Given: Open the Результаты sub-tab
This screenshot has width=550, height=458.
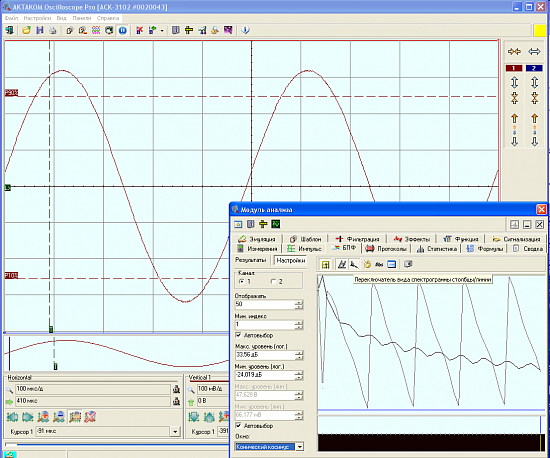Looking at the screenshot, I should click(x=250, y=260).
